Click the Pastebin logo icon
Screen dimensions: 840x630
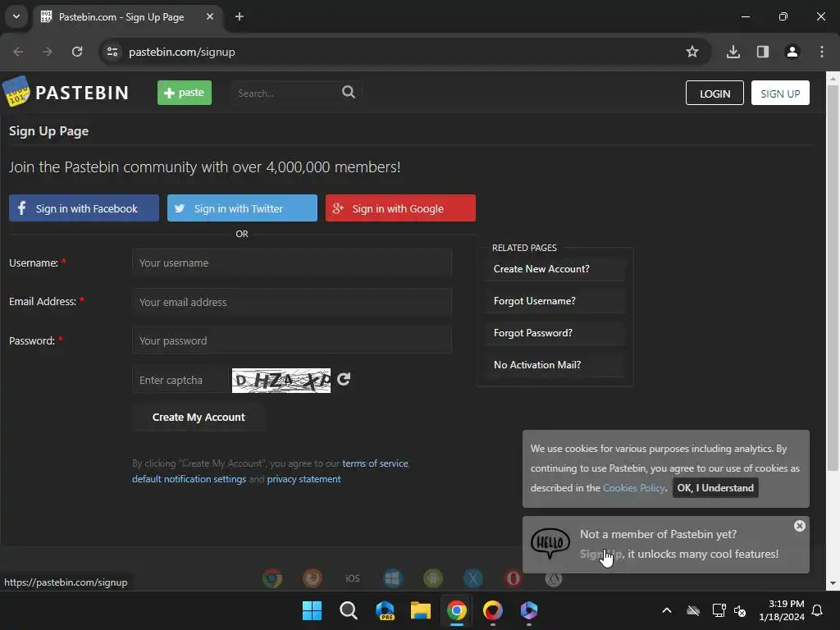[16, 92]
